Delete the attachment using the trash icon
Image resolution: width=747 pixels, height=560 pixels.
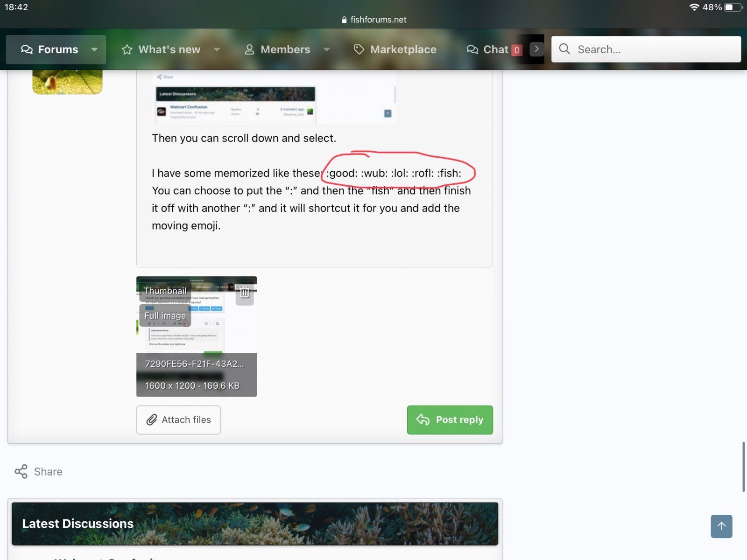coord(244,293)
